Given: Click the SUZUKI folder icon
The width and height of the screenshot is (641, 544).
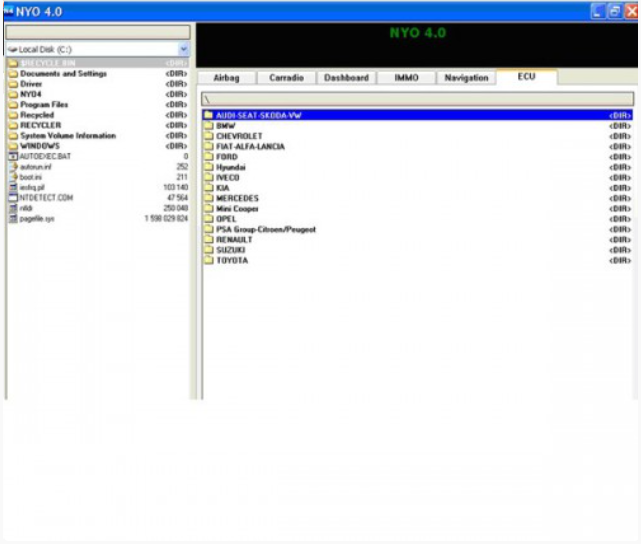Looking at the screenshot, I should click(208, 250).
